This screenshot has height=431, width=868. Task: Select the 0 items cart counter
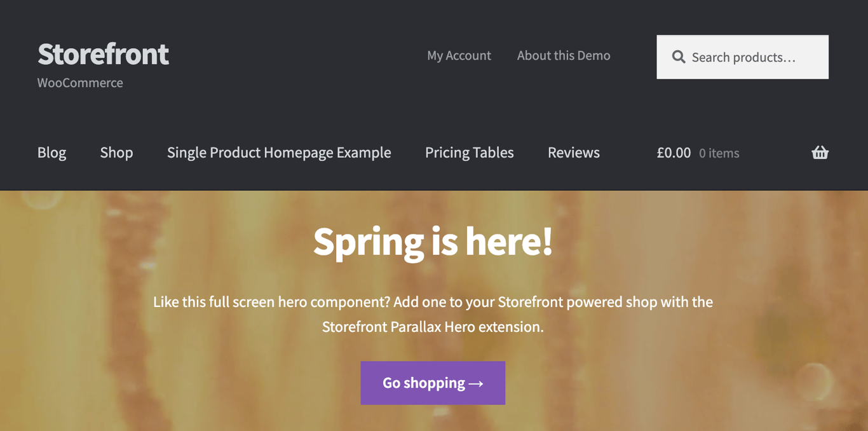tap(719, 153)
